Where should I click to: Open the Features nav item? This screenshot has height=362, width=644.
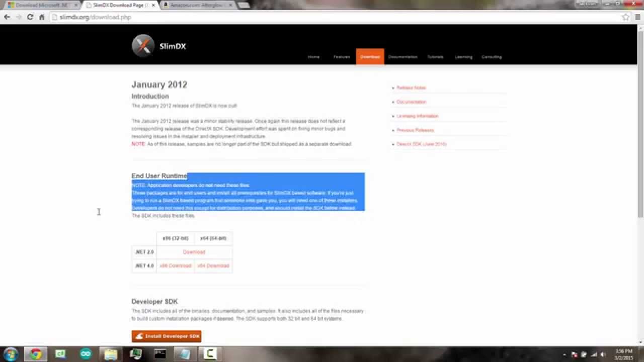(342, 57)
